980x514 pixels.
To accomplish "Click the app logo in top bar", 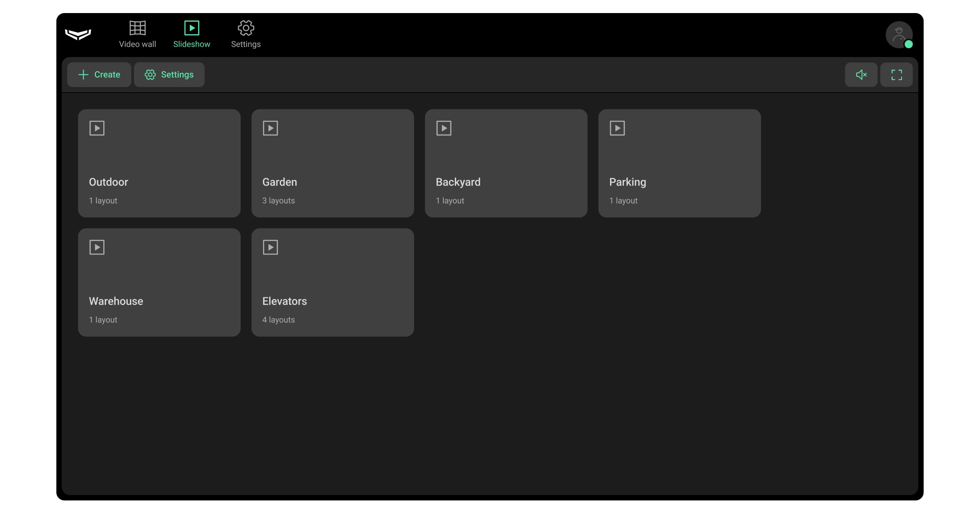I will [78, 35].
